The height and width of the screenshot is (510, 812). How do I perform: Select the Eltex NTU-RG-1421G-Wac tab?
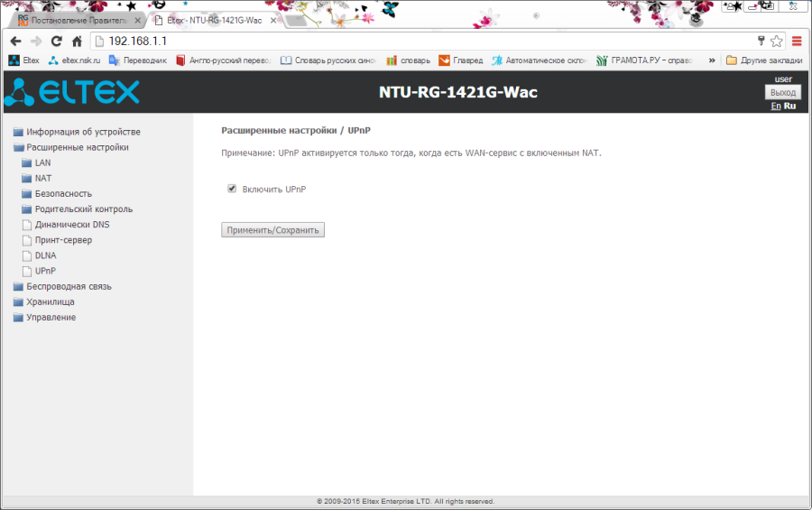pyautogui.click(x=215, y=20)
